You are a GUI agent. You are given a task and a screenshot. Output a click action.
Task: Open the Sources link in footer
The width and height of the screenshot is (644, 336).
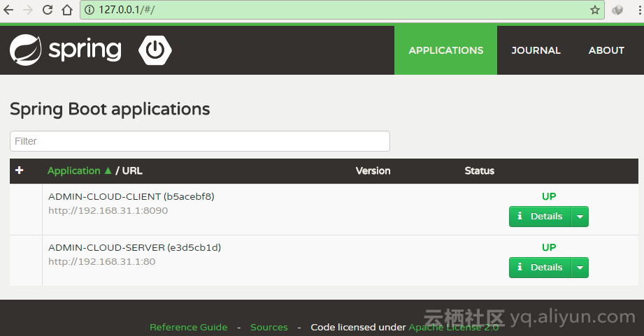[269, 327]
